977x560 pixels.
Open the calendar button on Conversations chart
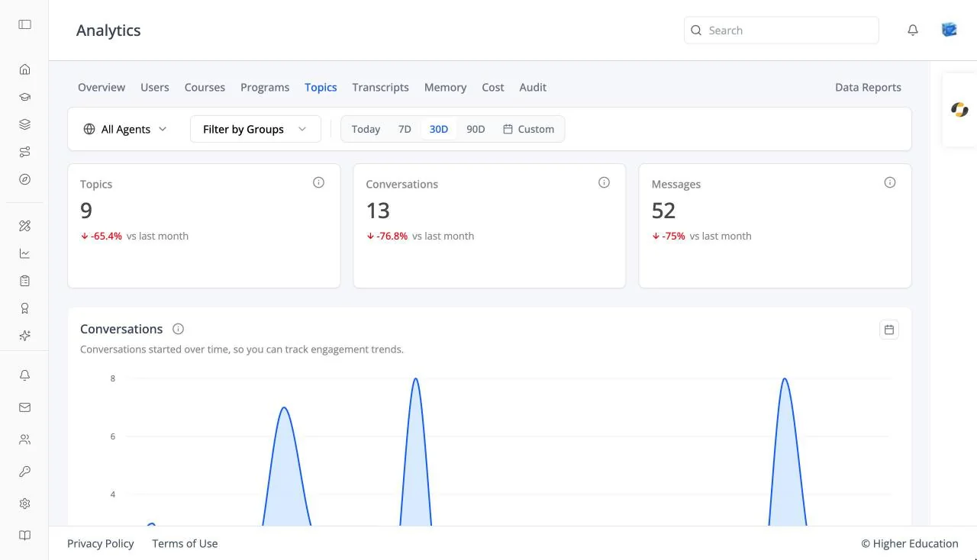coord(888,330)
